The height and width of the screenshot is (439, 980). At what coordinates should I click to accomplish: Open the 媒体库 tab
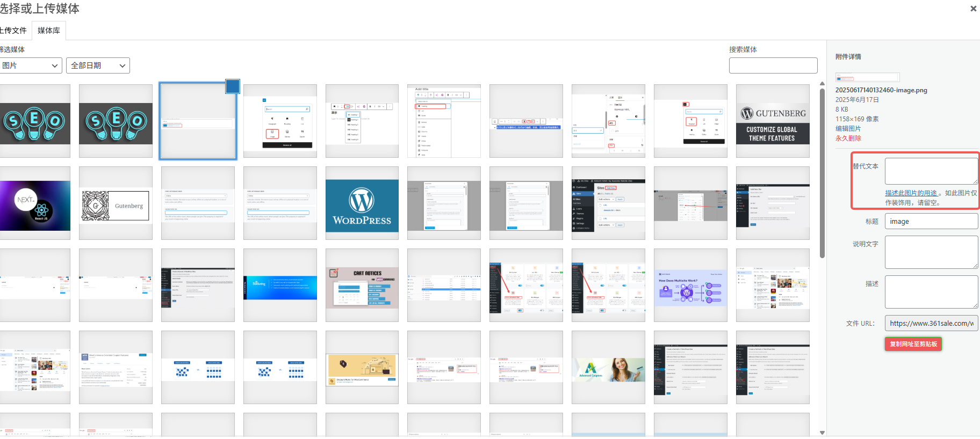coord(49,31)
